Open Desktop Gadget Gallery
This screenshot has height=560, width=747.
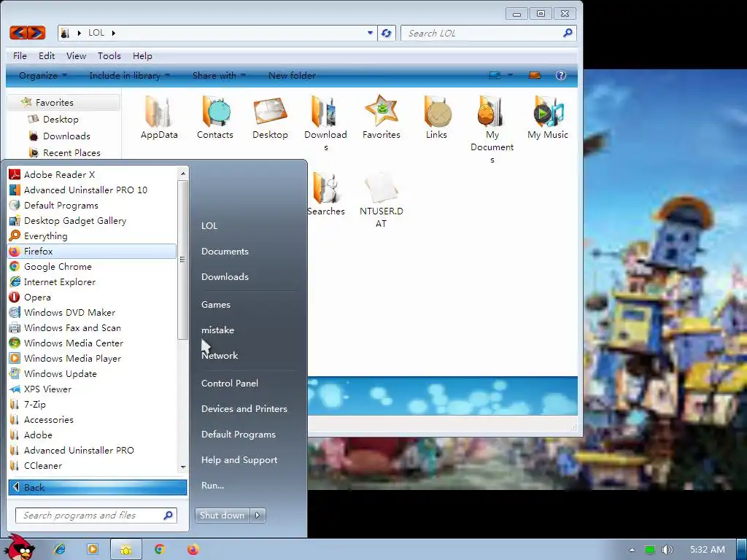click(92, 220)
